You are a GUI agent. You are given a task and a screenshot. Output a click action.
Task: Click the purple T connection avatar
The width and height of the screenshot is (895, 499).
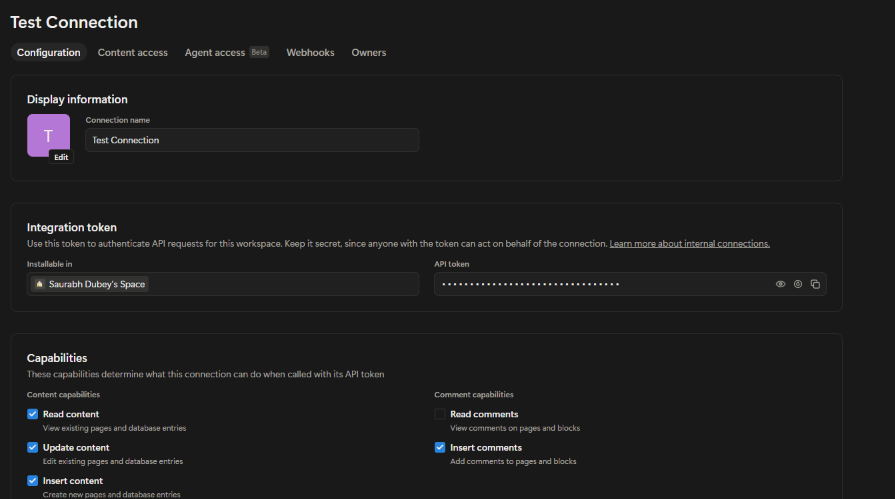click(49, 135)
